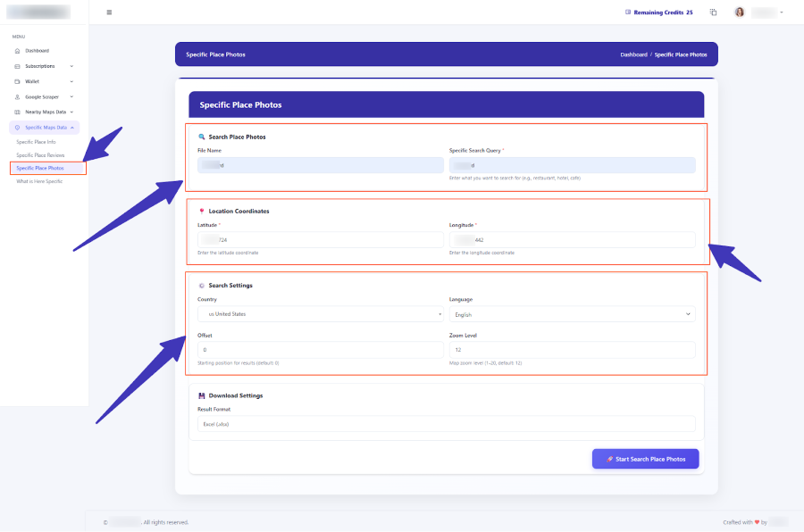
Task: Click the Wallet icon in sidebar
Action: pos(17,81)
